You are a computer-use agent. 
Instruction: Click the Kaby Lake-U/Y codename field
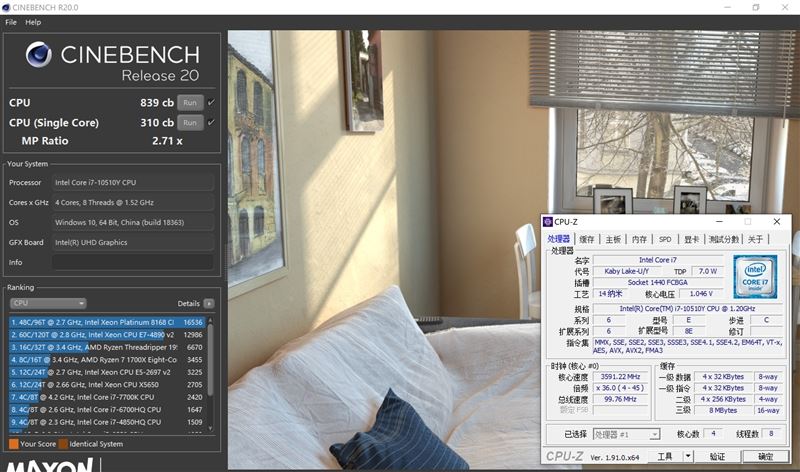tap(627, 271)
